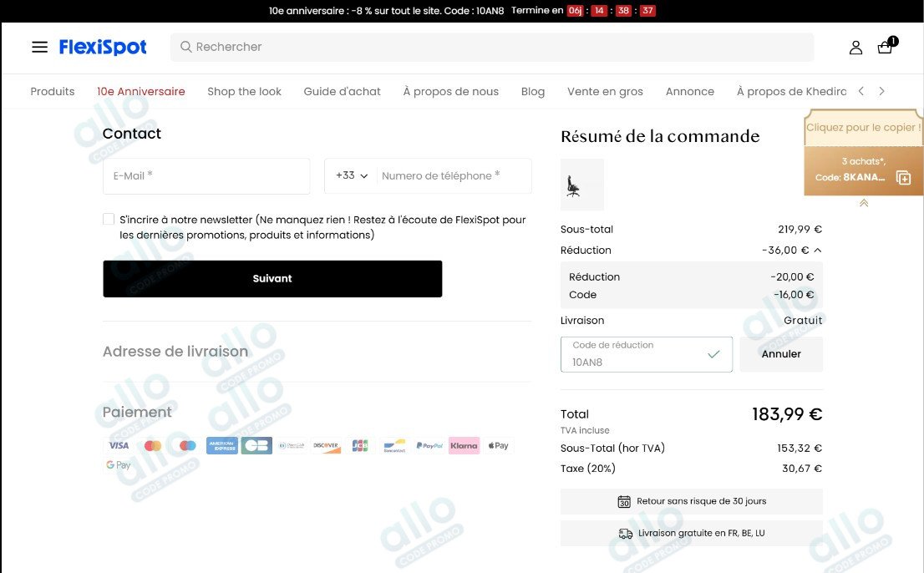This screenshot has width=924, height=573.
Task: Open À propos de nous
Action: tap(451, 91)
